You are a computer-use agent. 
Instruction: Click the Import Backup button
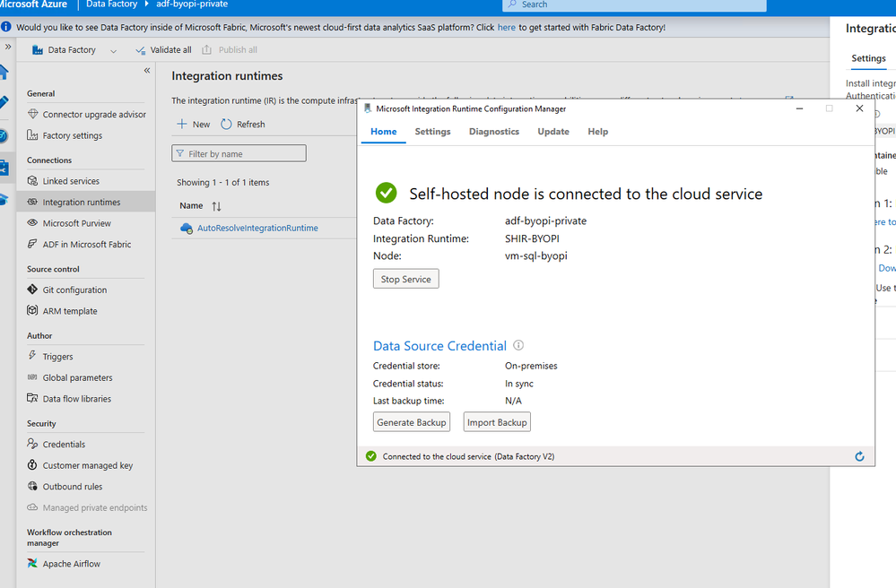(497, 422)
